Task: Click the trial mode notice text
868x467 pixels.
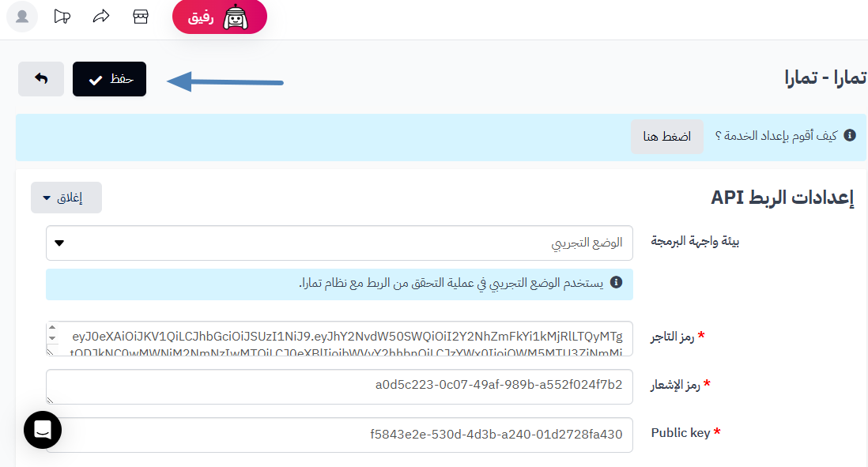Action: tap(451, 284)
